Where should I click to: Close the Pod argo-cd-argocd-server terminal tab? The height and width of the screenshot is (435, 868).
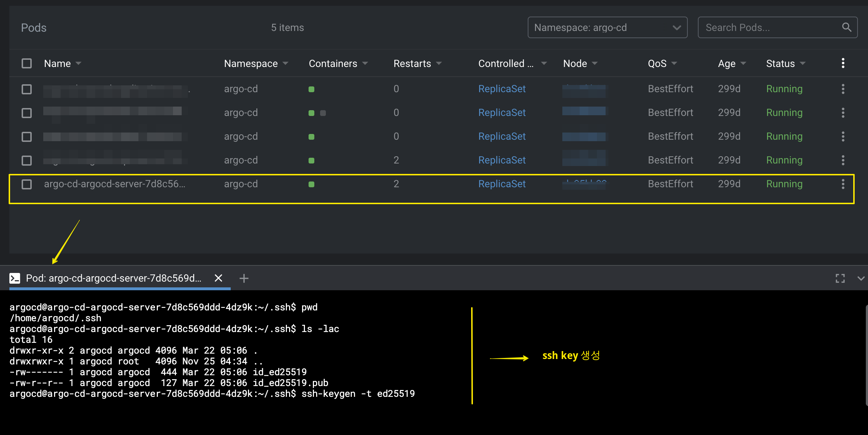[218, 278]
